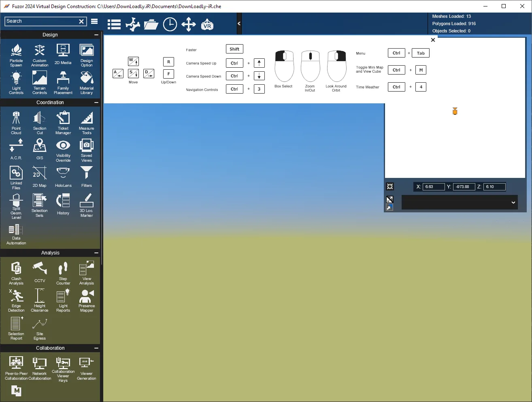Clear the search box with X
The width and height of the screenshot is (532, 402).
tap(81, 21)
